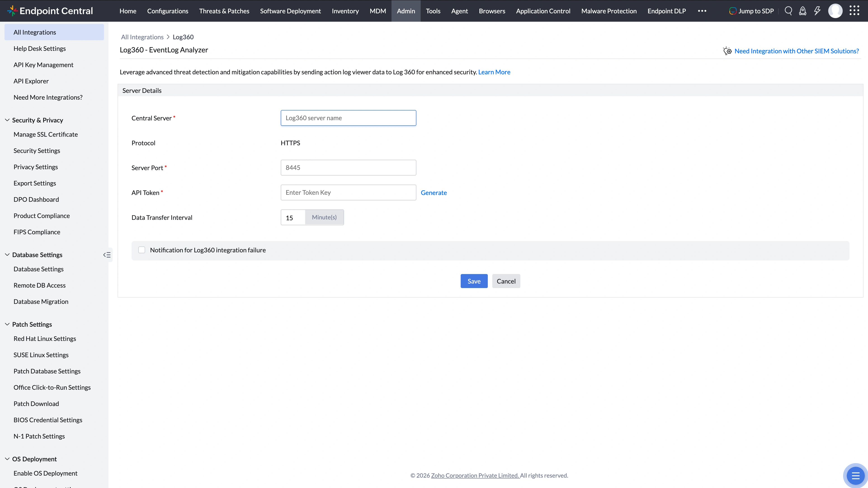
Task: Switch to Threats & Patches tab
Action: (224, 11)
